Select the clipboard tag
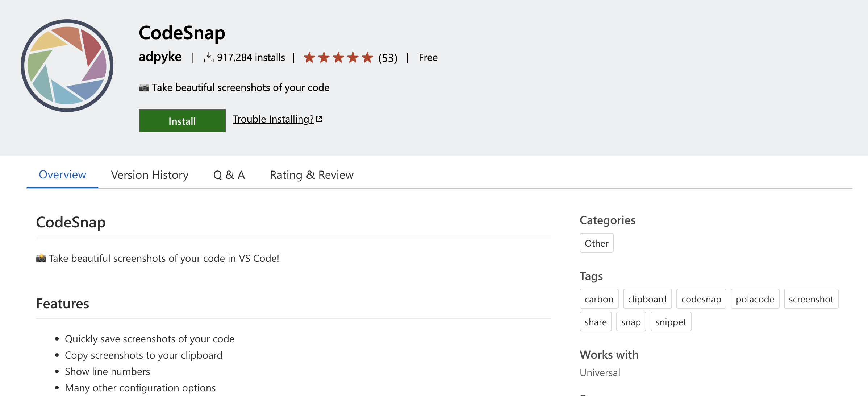The height and width of the screenshot is (396, 868). pos(647,299)
